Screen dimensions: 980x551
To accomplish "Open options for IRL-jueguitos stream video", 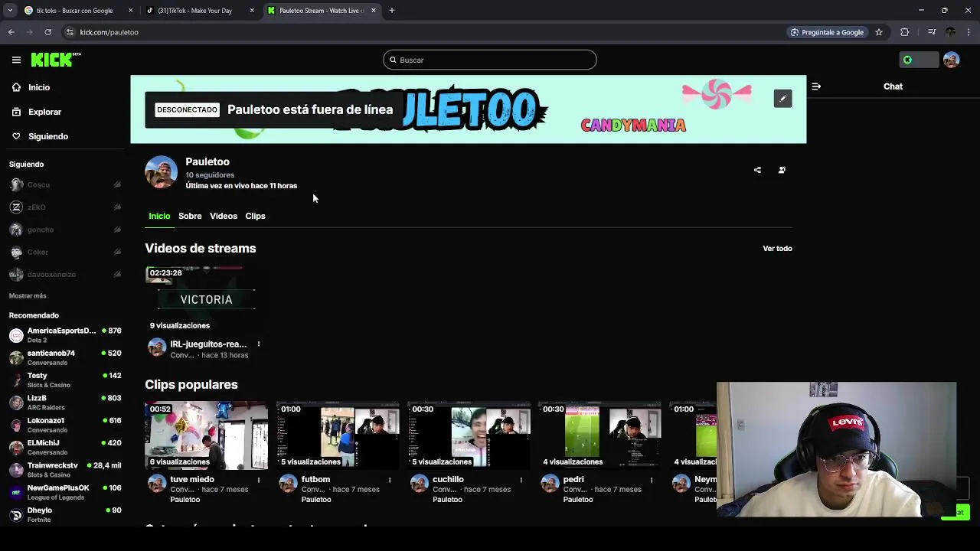I will 259,344.
